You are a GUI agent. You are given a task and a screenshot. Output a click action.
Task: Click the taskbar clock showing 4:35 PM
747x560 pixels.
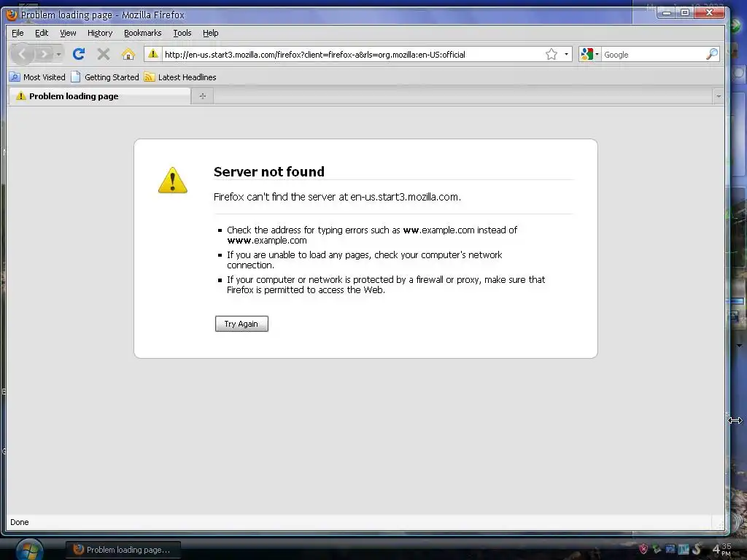coord(721,549)
